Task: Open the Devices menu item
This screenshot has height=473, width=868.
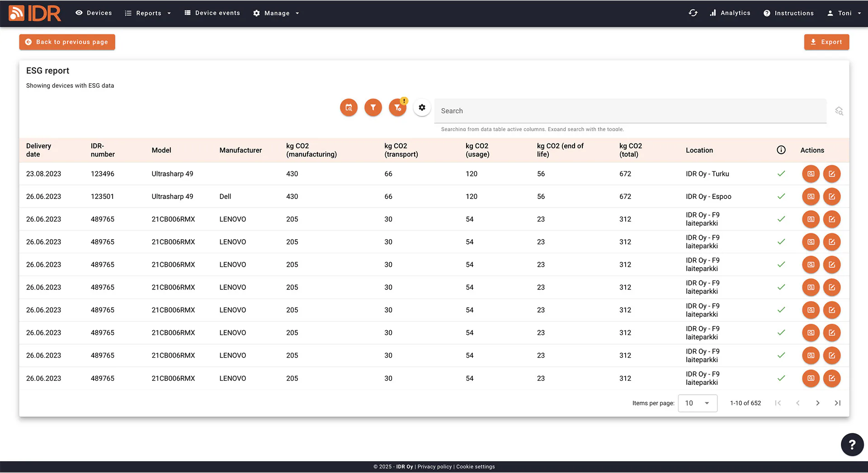Action: point(94,13)
